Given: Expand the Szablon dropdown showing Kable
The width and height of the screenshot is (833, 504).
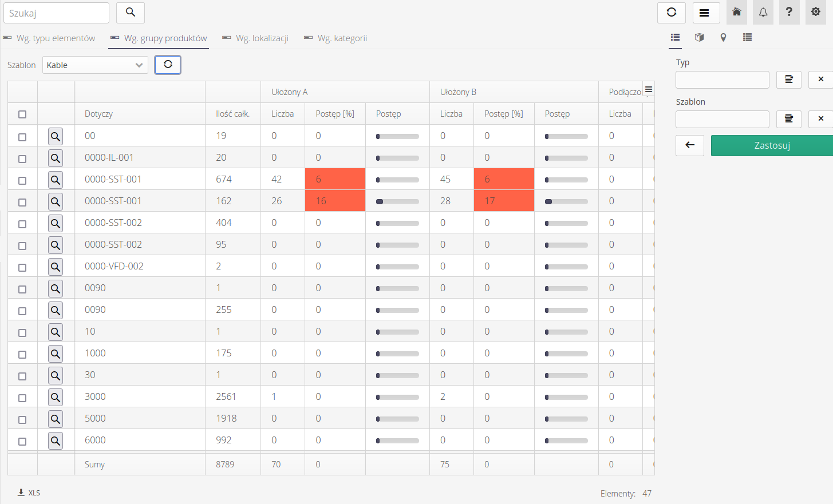Looking at the screenshot, I should coord(95,65).
